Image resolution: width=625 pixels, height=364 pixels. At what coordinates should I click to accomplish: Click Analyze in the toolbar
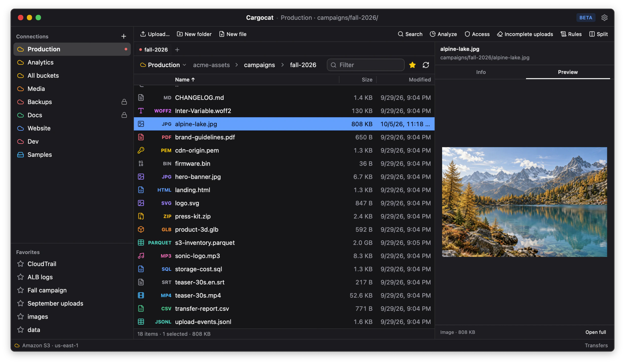pyautogui.click(x=443, y=34)
